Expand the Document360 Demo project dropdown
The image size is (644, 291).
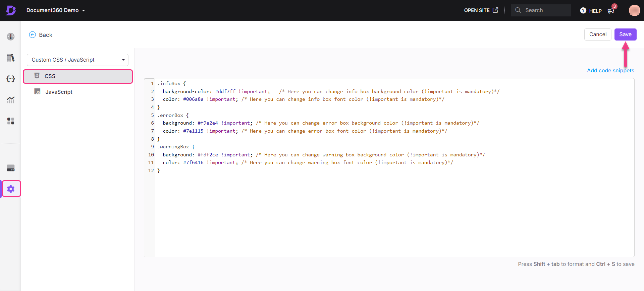(56, 10)
